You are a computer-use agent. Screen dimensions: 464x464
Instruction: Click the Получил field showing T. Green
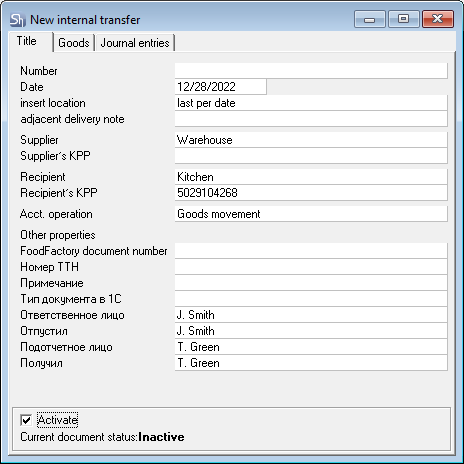[x=311, y=363]
